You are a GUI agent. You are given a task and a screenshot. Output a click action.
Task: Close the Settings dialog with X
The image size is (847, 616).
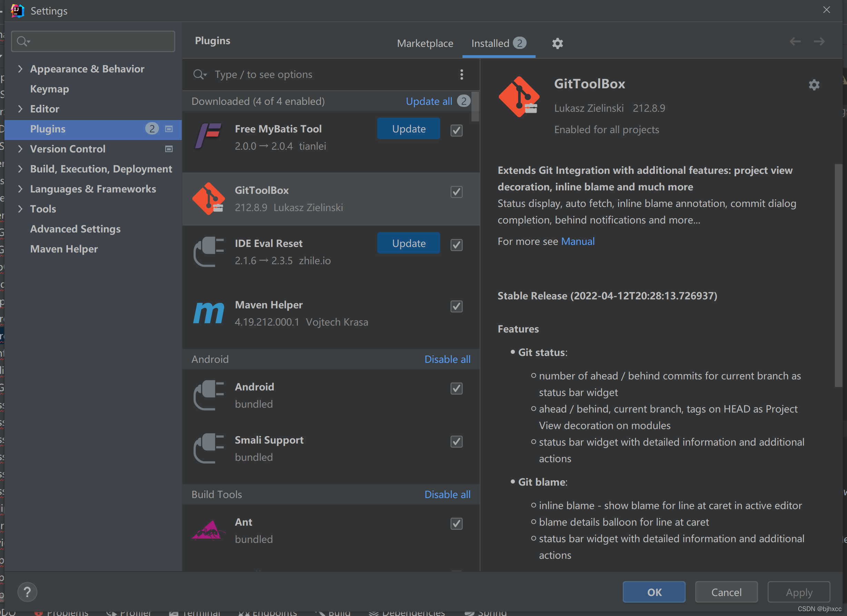pos(826,10)
